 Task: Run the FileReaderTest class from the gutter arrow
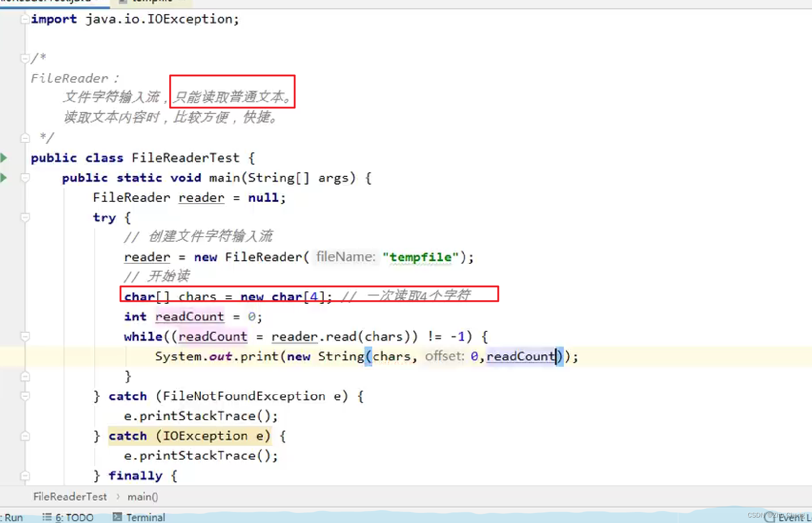(x=4, y=158)
